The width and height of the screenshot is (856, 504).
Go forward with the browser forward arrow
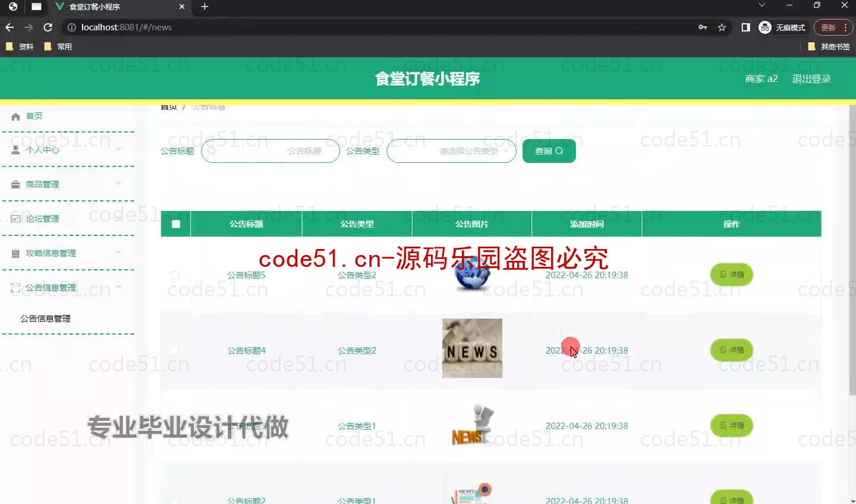[x=29, y=27]
